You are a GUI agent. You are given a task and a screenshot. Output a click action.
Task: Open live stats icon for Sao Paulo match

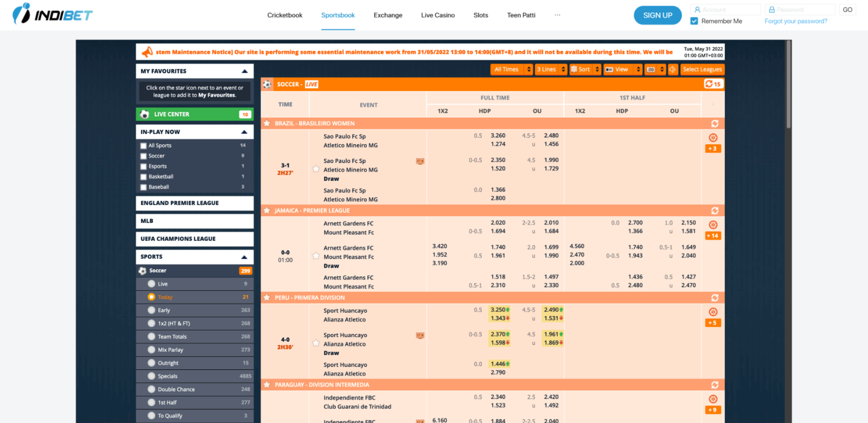[x=713, y=138]
